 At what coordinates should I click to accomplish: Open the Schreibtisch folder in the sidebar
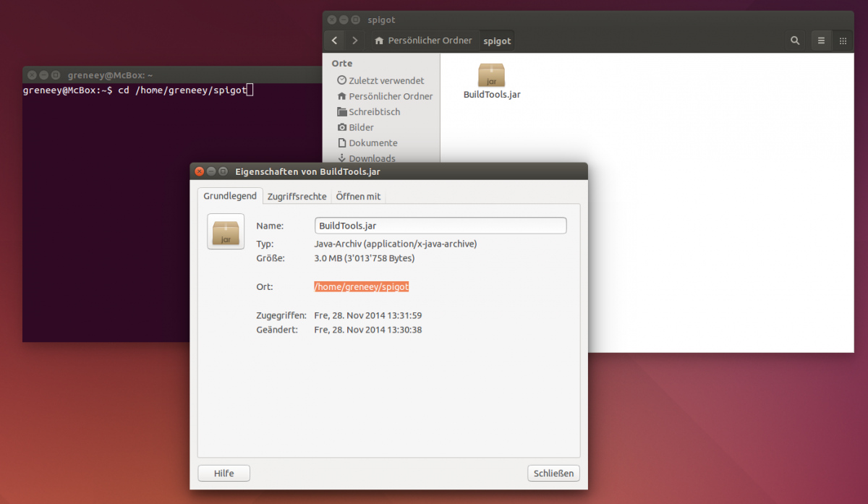click(x=369, y=112)
